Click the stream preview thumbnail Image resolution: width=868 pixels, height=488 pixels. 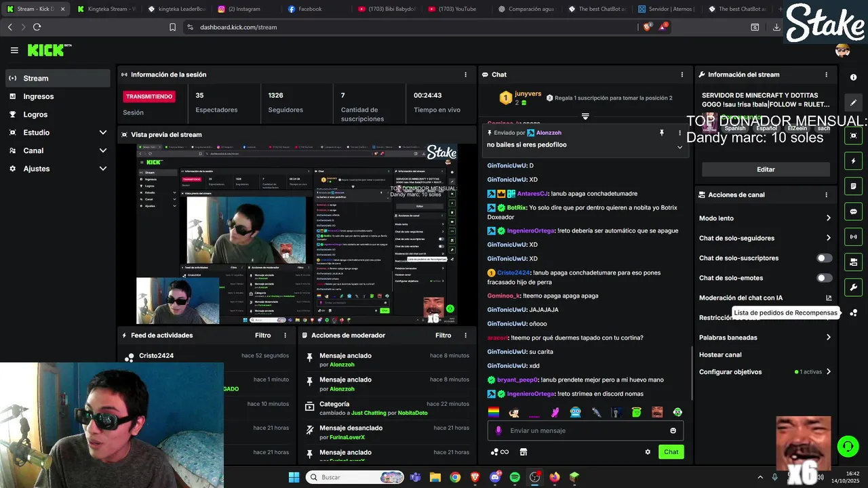click(x=297, y=234)
